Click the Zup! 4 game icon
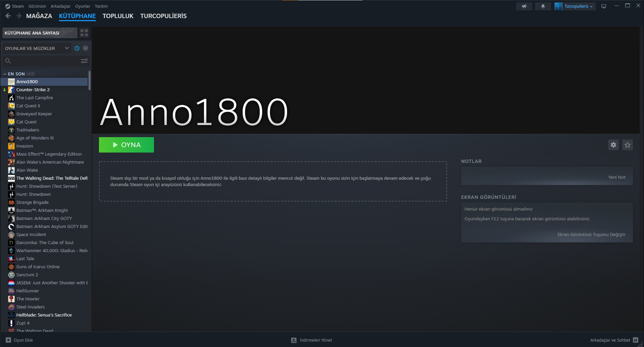This screenshot has width=644, height=347. pos(11,323)
